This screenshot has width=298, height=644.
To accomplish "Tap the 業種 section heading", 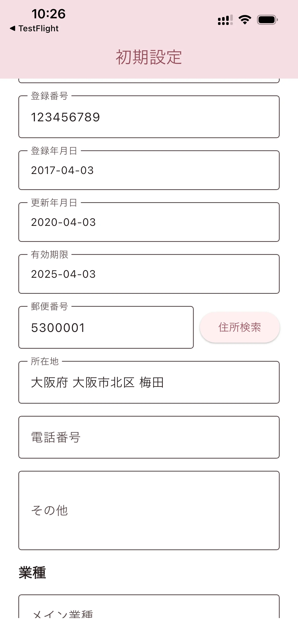I will pyautogui.click(x=32, y=573).
